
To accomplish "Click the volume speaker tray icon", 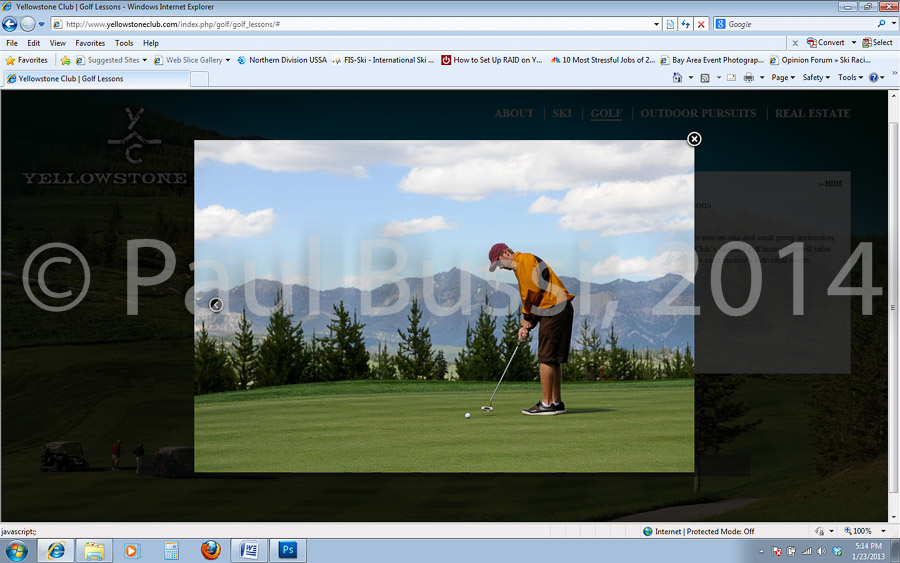I will pyautogui.click(x=821, y=551).
